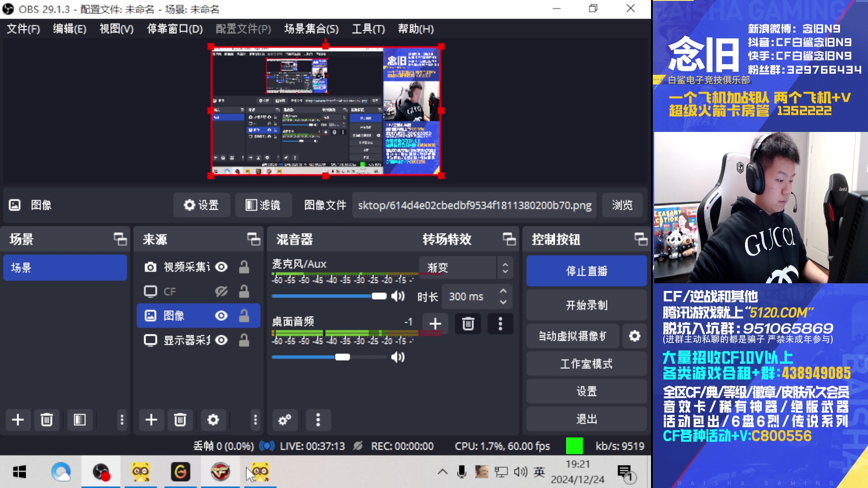Screen dimensions: 868x488
Task: Select the 显示器采集 source row
Action: click(x=198, y=340)
